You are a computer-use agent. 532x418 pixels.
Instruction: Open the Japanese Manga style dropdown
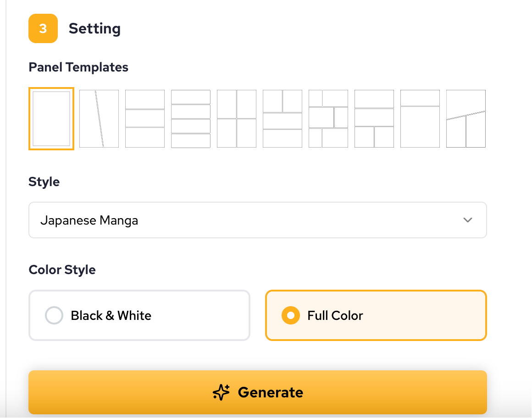click(257, 220)
